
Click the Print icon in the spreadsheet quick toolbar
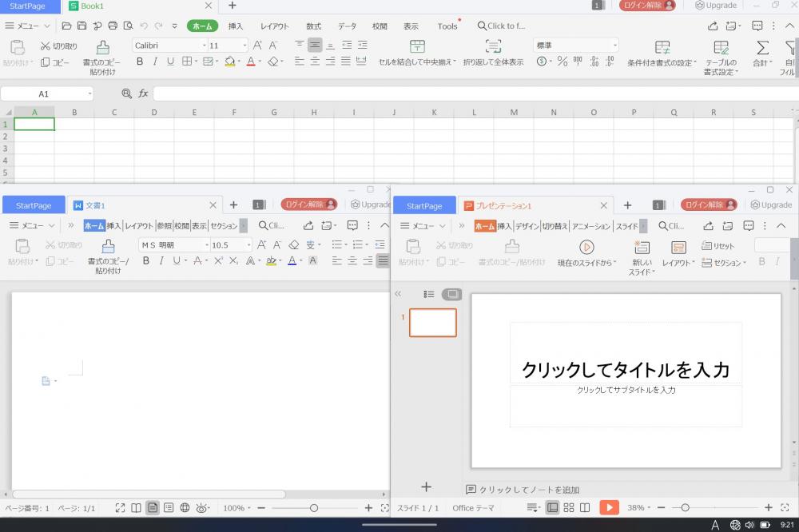tap(113, 26)
